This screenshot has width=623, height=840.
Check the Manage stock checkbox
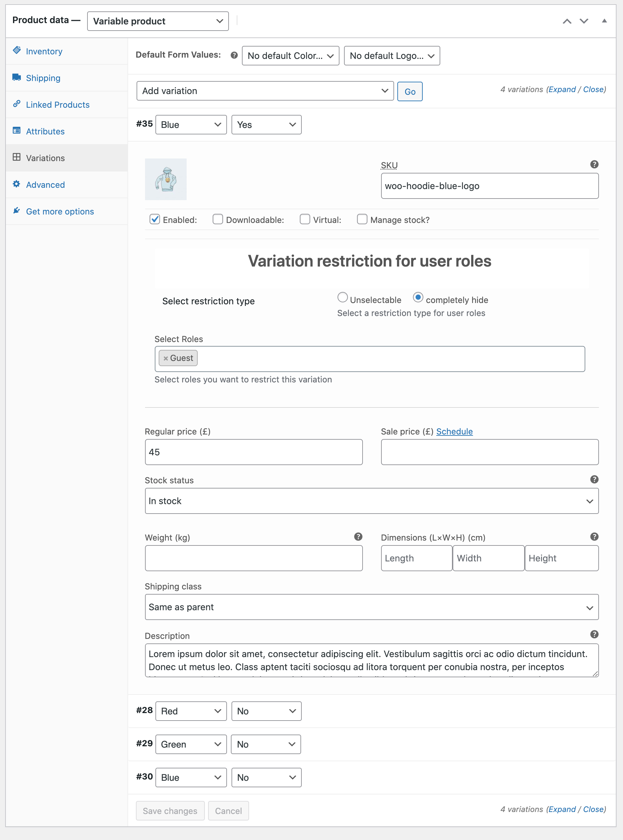[362, 219]
